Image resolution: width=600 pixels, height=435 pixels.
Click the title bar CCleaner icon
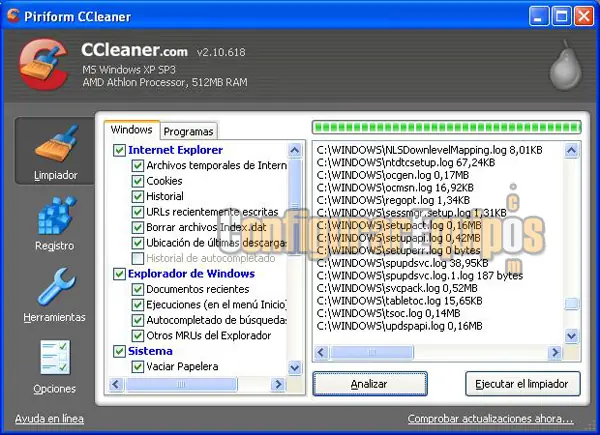13,16
